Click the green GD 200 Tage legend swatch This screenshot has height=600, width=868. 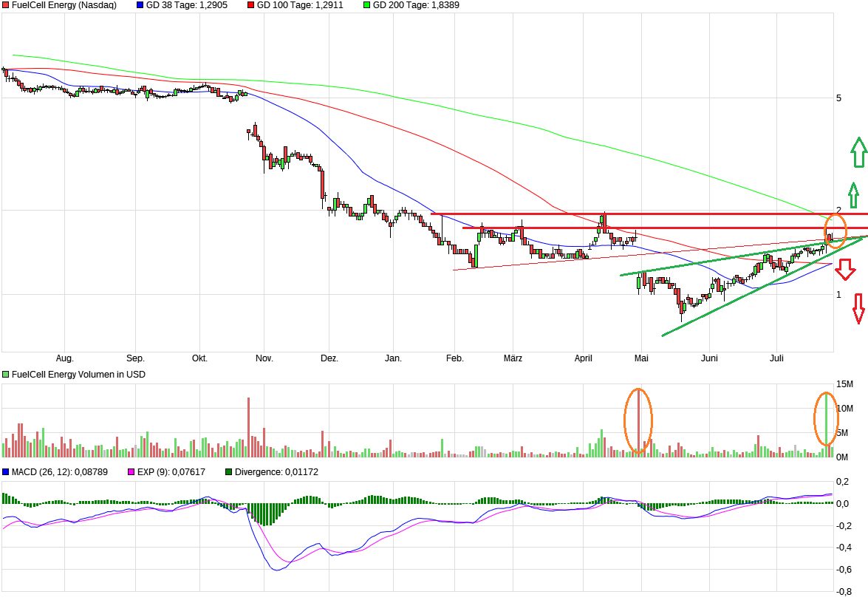coord(367,5)
